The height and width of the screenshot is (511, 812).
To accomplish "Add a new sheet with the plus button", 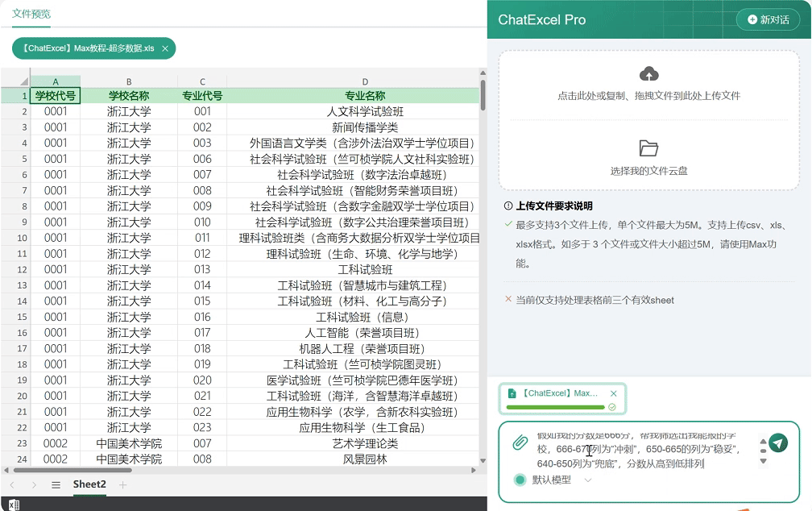I will pyautogui.click(x=122, y=484).
